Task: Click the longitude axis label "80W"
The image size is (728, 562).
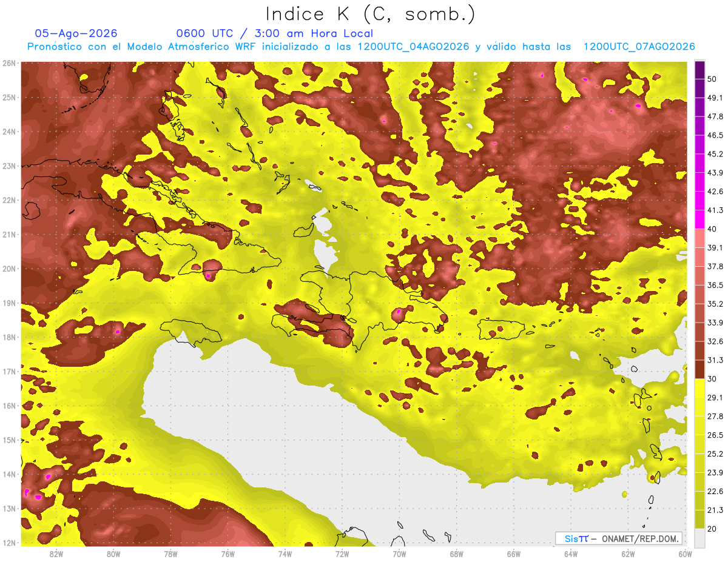Action: coord(113,554)
